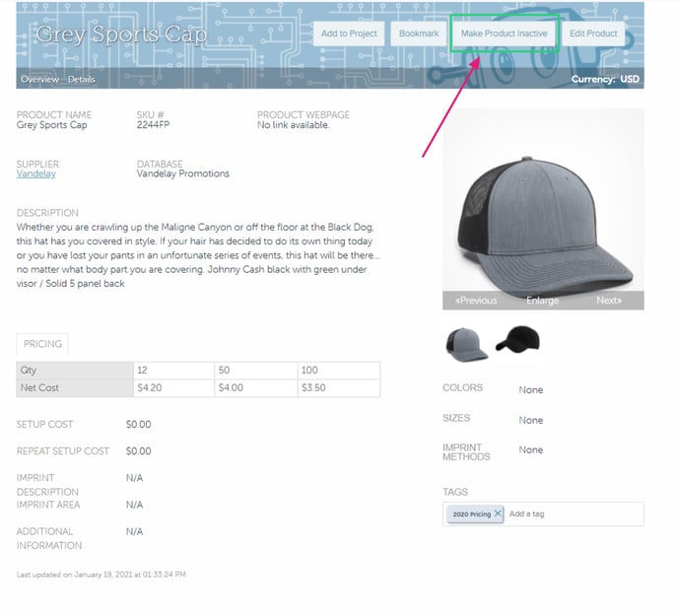
Task: Click the Add a tag field
Action: tap(574, 513)
